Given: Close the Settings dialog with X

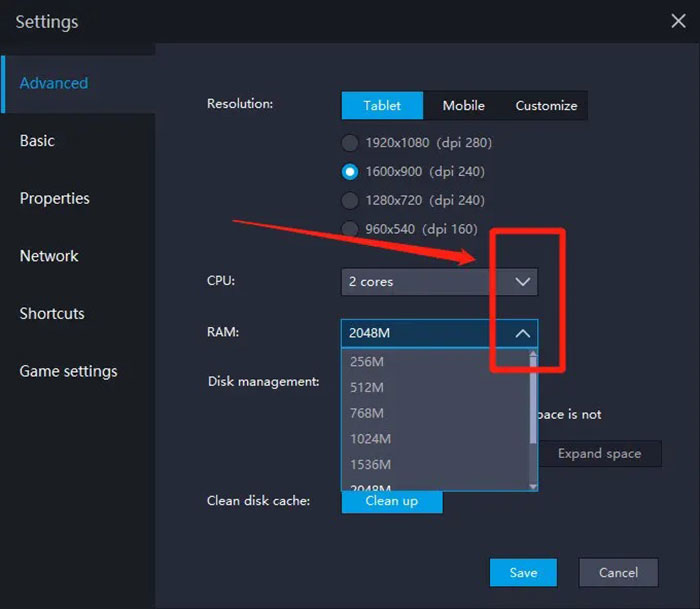Looking at the screenshot, I should [677, 19].
